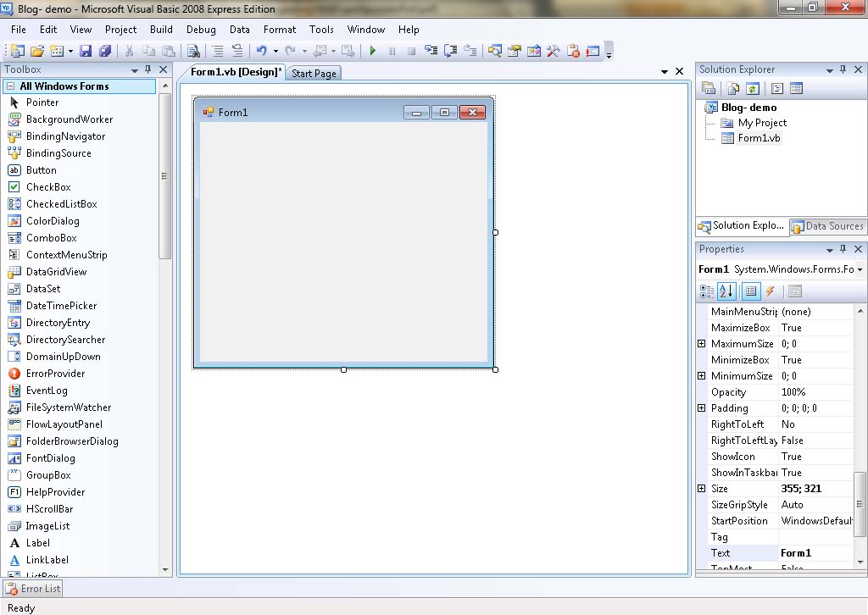Select the Categorized view in Properties panel
Image resolution: width=868 pixels, height=615 pixels.
tap(706, 291)
